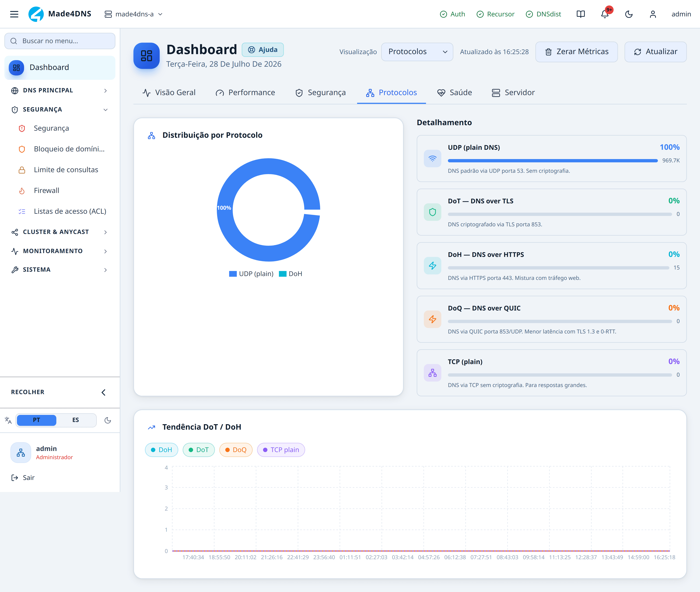700x592 pixels.
Task: Click Sair to log out
Action: pos(23,478)
